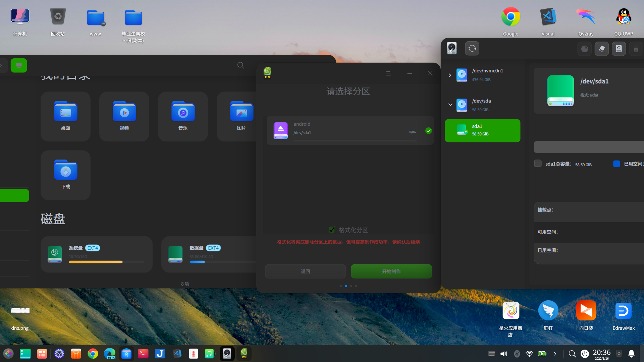
Task: Collapse the /dev/sda disk tree
Action: 450,105
